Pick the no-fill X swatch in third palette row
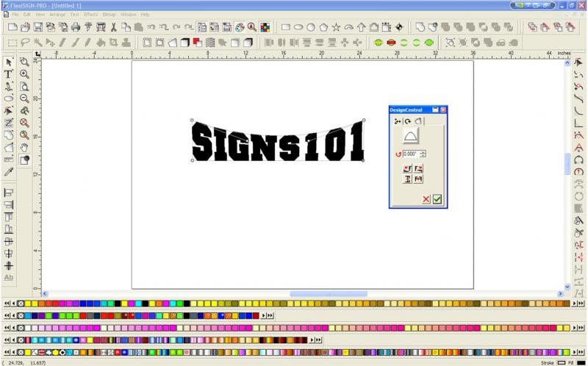Viewport: 588px width, 366px height. pos(21,328)
